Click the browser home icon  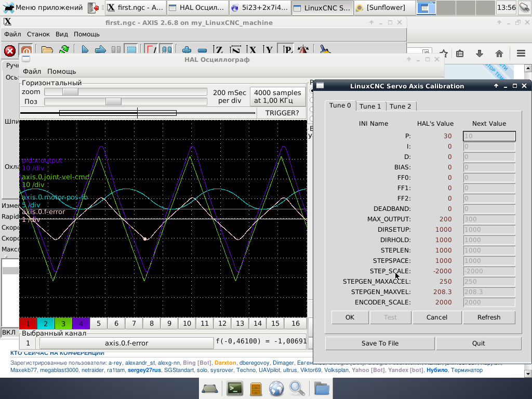coord(499,54)
